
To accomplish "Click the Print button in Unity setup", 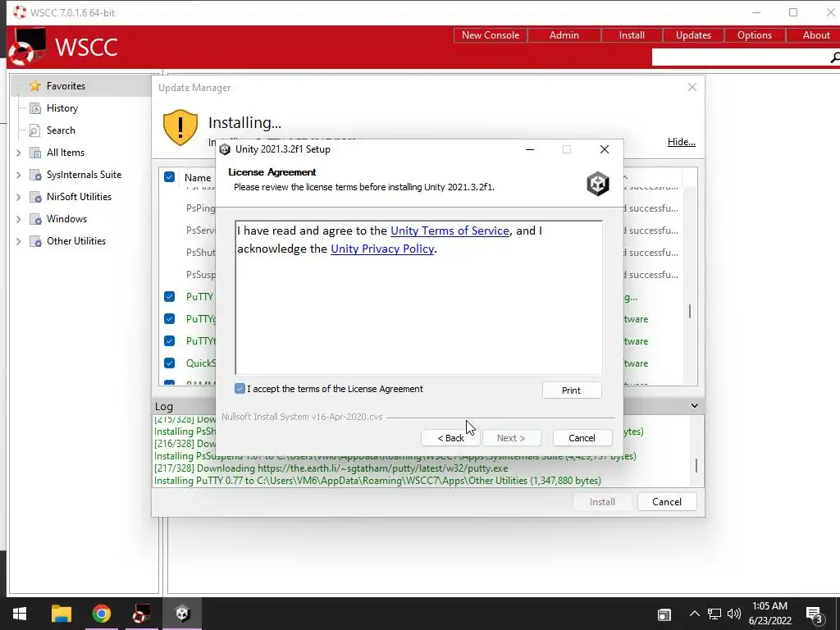I will point(572,390).
